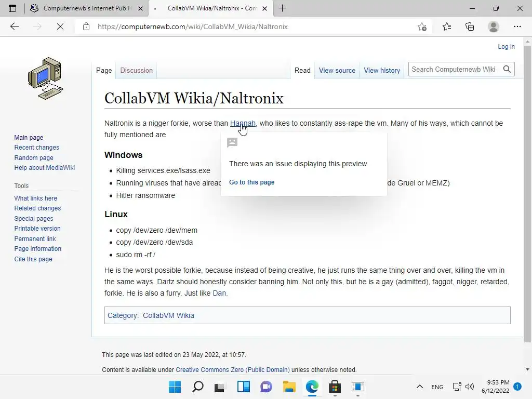
Task: Click the ENG language indicator
Action: pyautogui.click(x=437, y=387)
